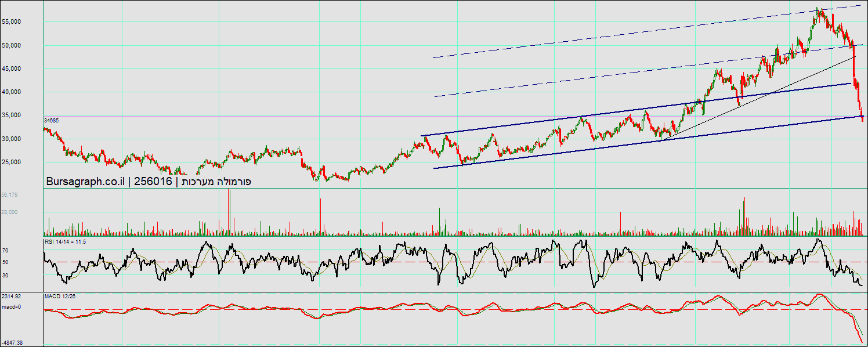Click the 50,000 price axis label
This screenshot has height=347, width=868.
tap(12, 45)
